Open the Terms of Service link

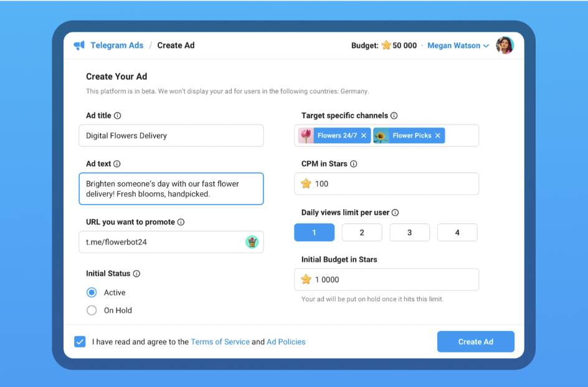pyautogui.click(x=220, y=342)
